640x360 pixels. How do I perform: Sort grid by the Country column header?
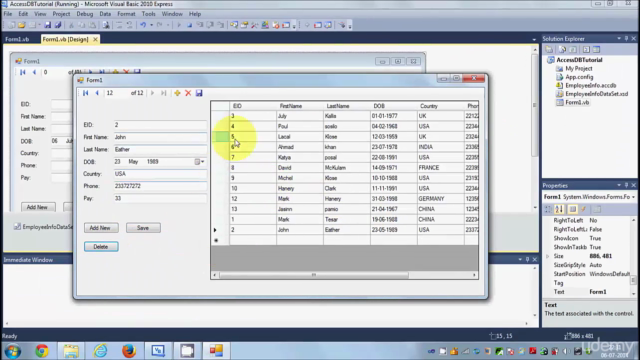[441, 106]
